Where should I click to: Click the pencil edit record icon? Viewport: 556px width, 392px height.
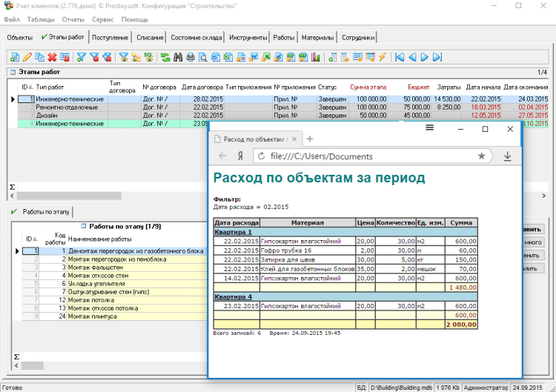pos(27,56)
